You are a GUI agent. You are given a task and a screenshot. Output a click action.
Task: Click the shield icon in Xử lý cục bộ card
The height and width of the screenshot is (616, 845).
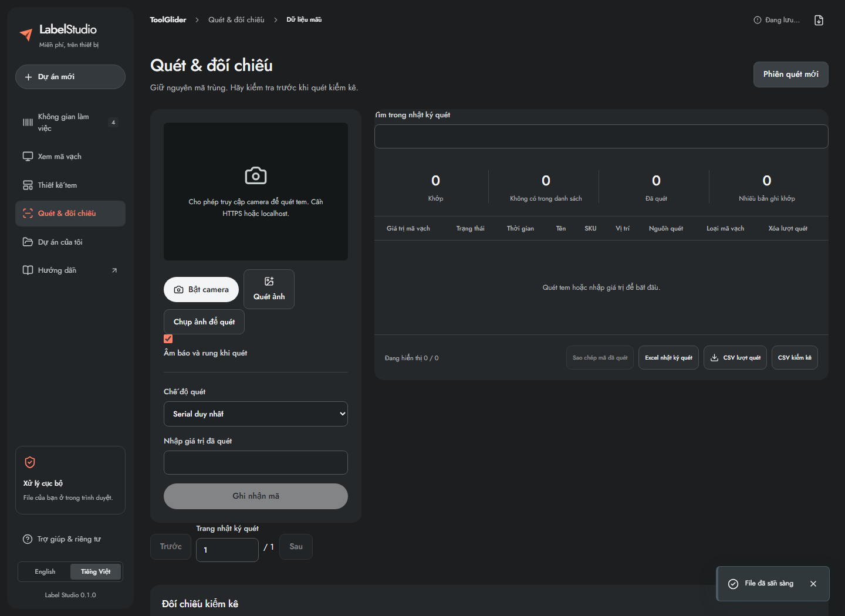(30, 462)
